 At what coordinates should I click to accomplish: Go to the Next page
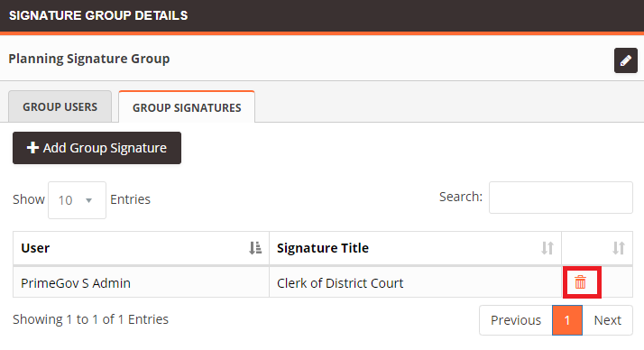tap(607, 320)
